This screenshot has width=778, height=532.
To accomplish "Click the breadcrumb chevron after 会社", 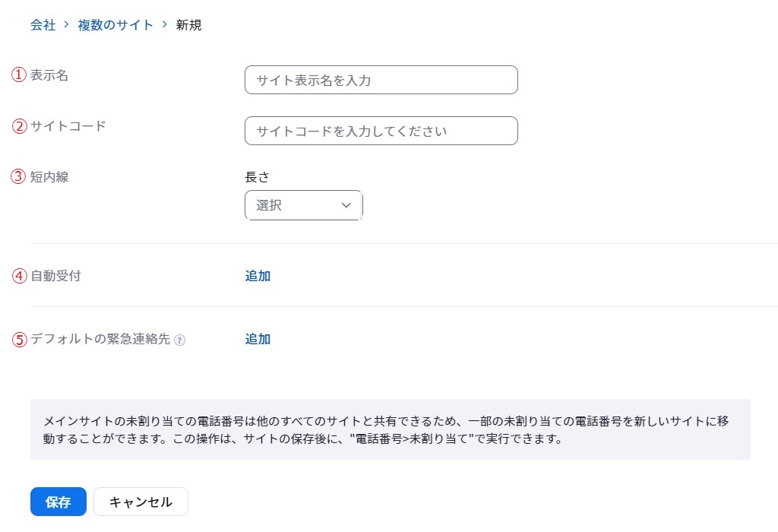I will [67, 25].
